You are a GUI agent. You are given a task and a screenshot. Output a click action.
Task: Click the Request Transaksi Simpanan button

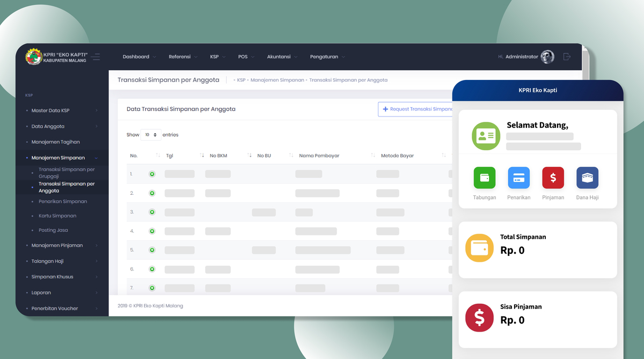point(416,109)
